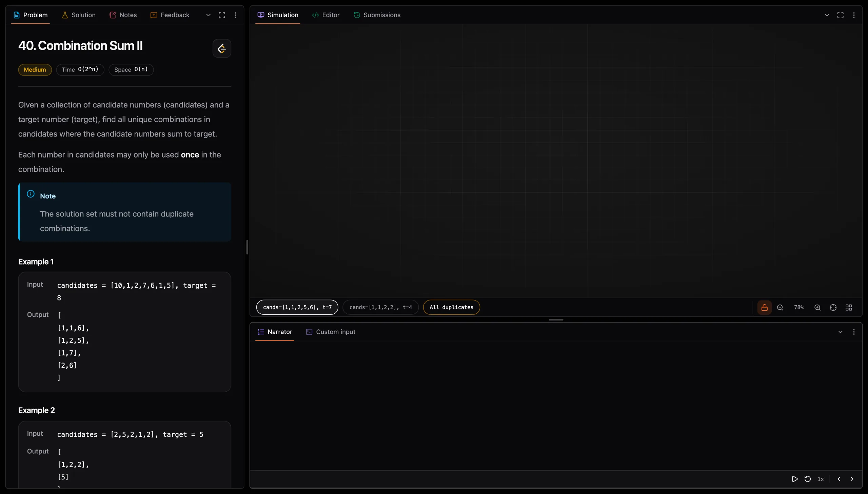The image size is (868, 494).
Task: Zoom in the simulation canvas
Action: click(x=817, y=308)
